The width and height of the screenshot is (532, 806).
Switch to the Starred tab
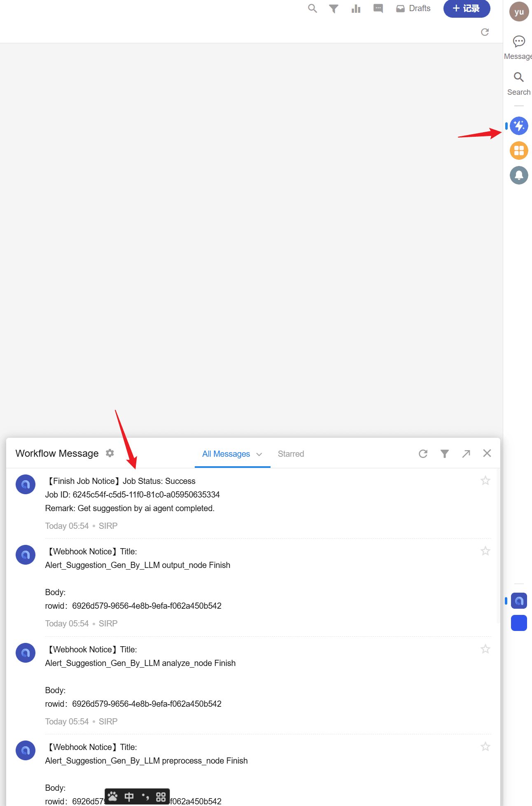[291, 454]
